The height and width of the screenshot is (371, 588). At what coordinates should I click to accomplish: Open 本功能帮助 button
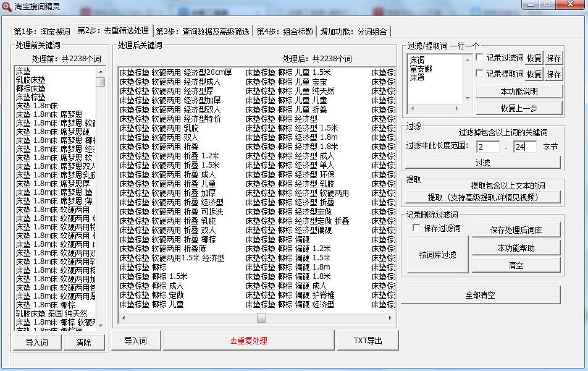[516, 248]
